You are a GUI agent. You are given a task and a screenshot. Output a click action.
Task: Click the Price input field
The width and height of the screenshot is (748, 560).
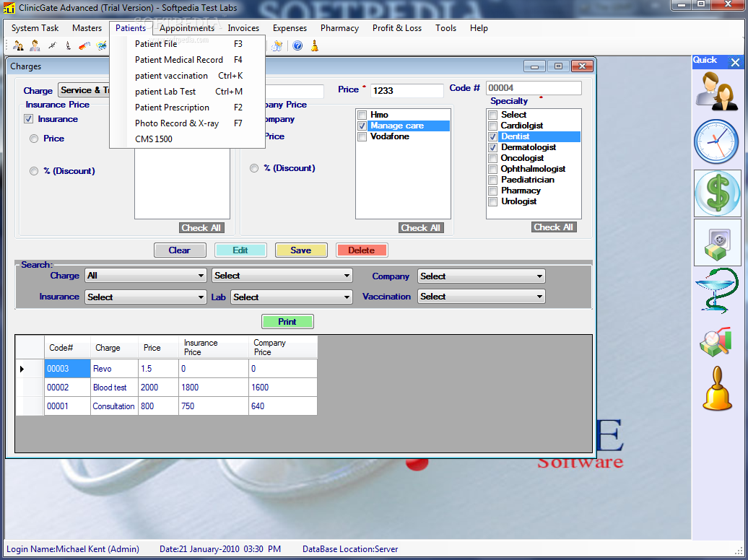point(407,91)
